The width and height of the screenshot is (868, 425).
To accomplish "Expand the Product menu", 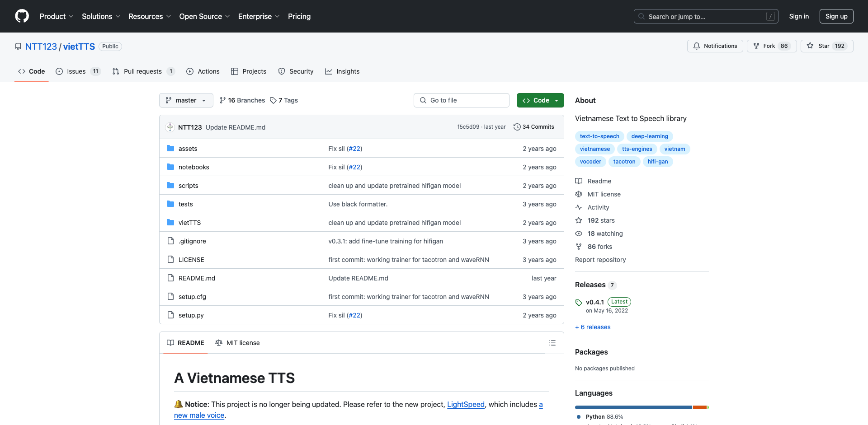I will 57,16.
